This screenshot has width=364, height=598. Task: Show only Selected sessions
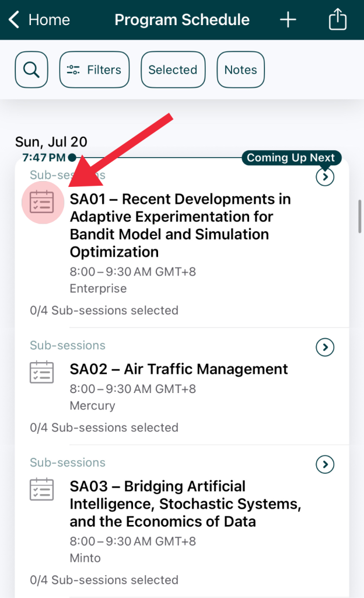coord(173,70)
